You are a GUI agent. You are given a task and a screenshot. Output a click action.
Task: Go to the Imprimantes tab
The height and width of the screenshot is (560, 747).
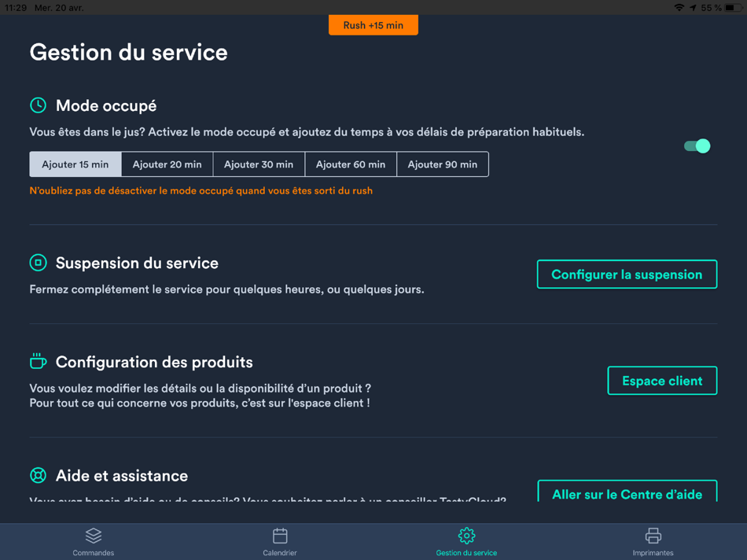point(653,541)
